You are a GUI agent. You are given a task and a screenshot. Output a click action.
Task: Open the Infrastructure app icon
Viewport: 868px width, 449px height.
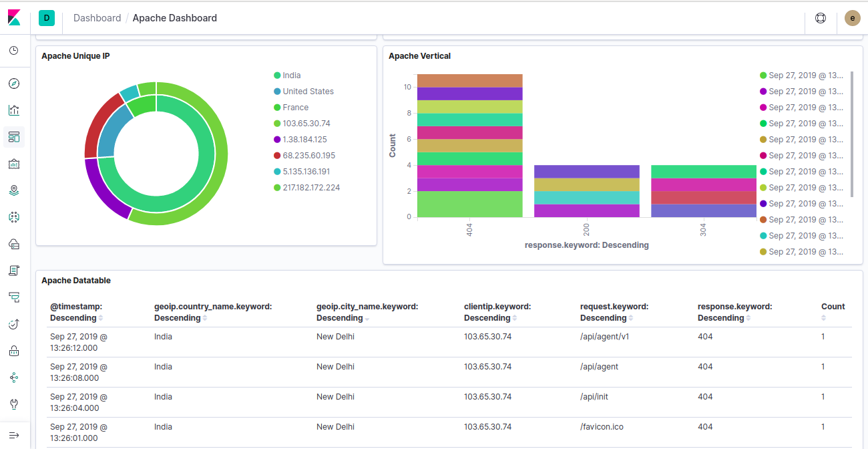14,244
